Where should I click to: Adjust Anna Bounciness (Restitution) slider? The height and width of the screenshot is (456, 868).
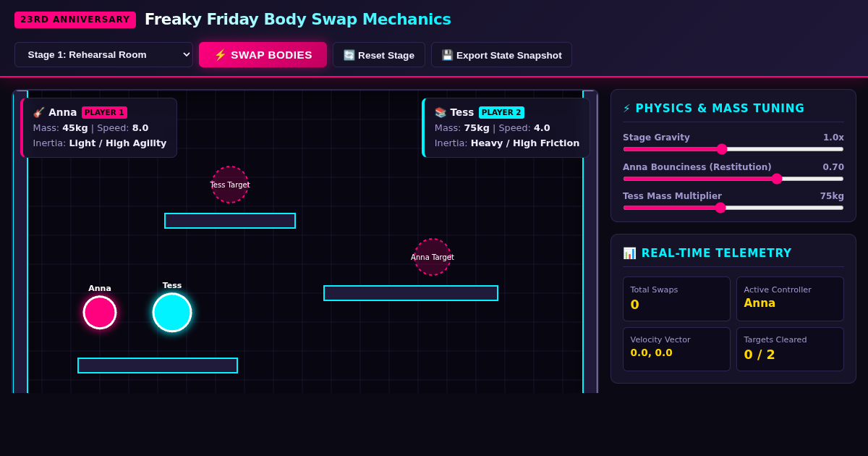click(733, 179)
